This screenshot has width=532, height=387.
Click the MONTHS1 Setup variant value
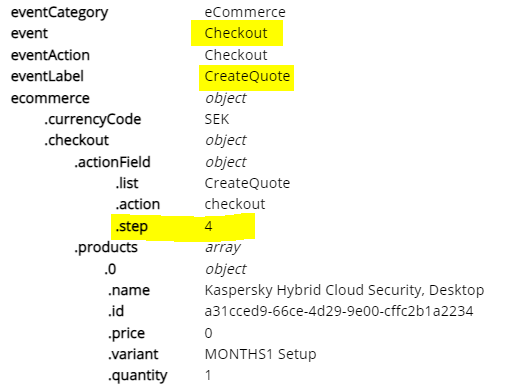pyautogui.click(x=260, y=354)
